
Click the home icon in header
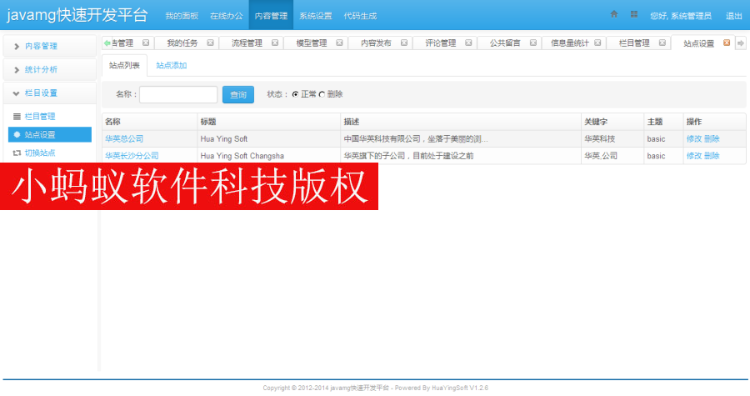[614, 14]
